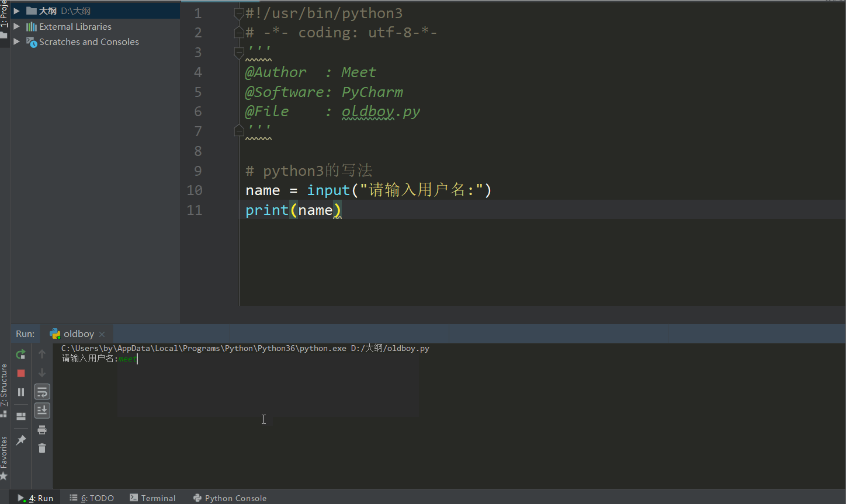Expand the 大纲 project folder
The image size is (846, 504).
coord(16,11)
